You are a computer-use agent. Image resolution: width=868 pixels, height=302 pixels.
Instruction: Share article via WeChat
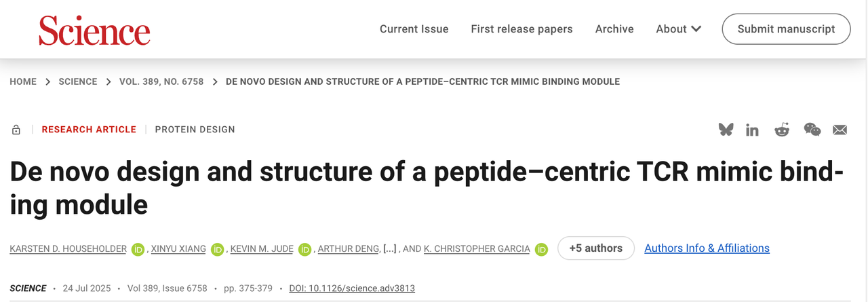[x=812, y=130]
